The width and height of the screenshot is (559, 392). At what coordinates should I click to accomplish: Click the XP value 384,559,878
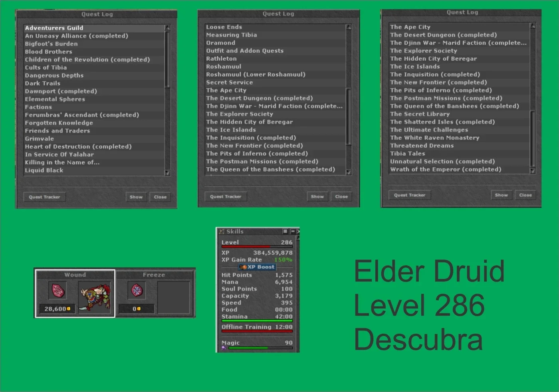273,253
